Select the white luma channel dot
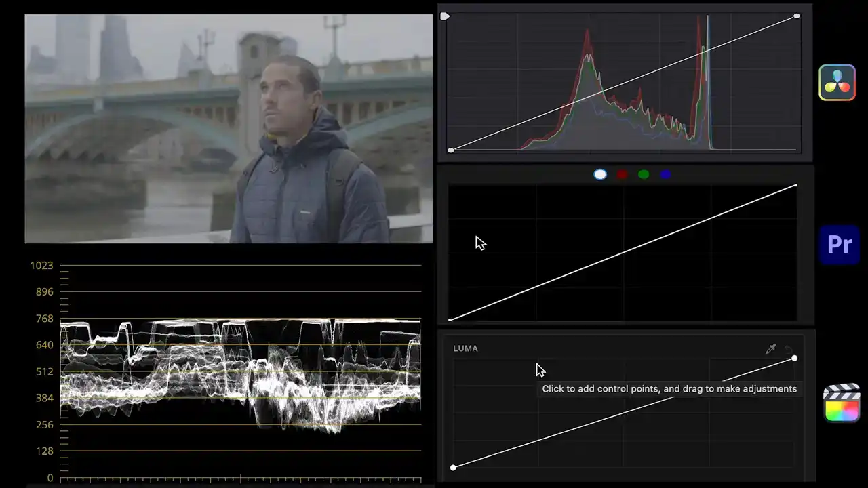This screenshot has height=488, width=868. (600, 175)
